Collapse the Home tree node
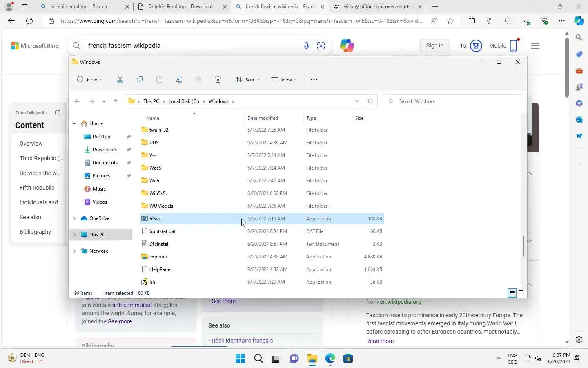The image size is (588, 368). pyautogui.click(x=75, y=123)
